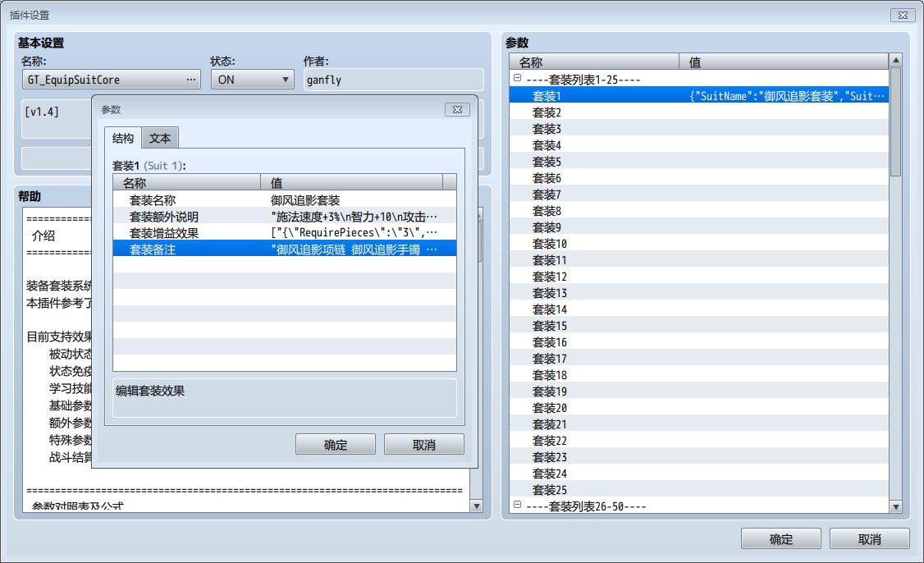Viewport: 924px width, 563px height.
Task: Select 套装1 in the parameter list
Action: click(699, 95)
